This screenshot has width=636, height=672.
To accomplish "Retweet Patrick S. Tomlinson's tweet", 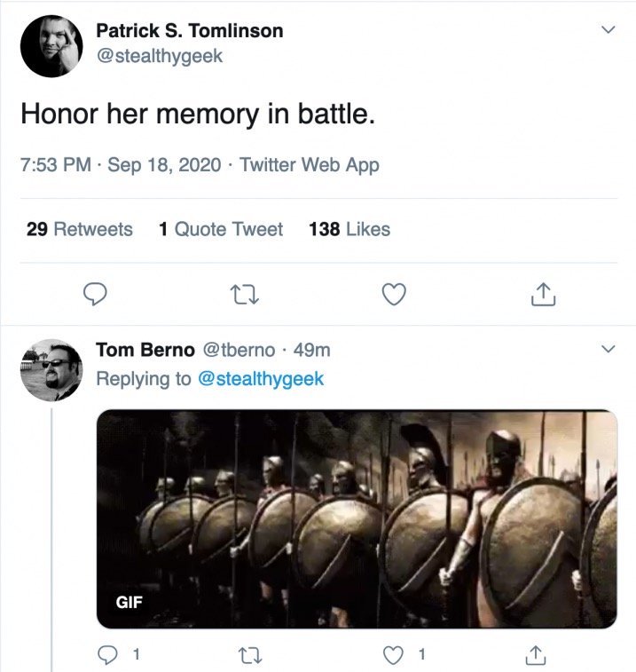I will pyautogui.click(x=245, y=295).
